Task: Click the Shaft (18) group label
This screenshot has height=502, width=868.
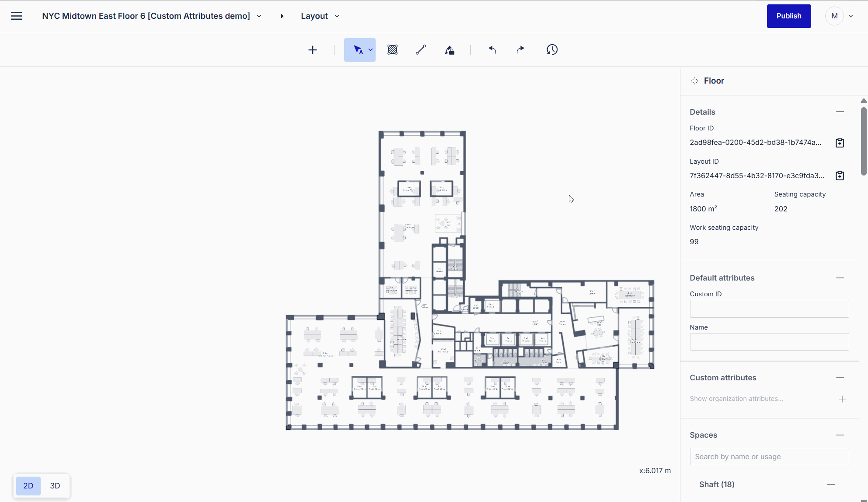Action: tap(717, 484)
